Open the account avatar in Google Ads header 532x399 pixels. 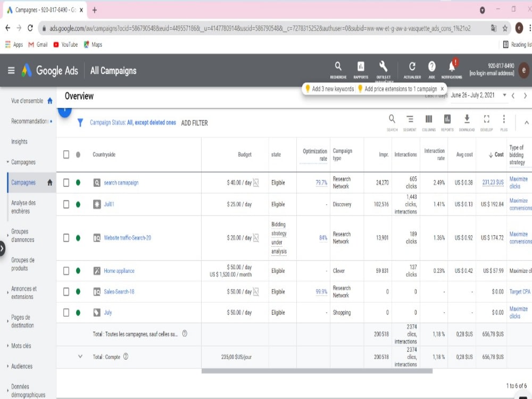(x=524, y=70)
